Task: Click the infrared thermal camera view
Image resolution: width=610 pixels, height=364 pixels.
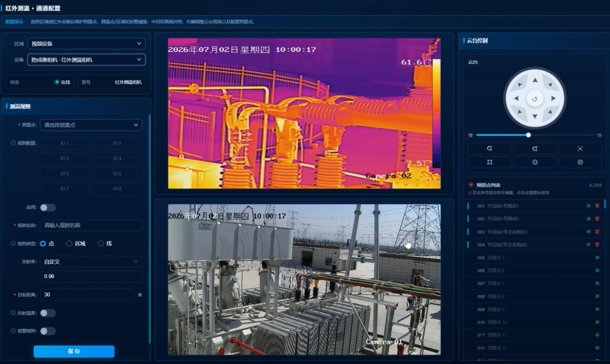Action: (304, 113)
